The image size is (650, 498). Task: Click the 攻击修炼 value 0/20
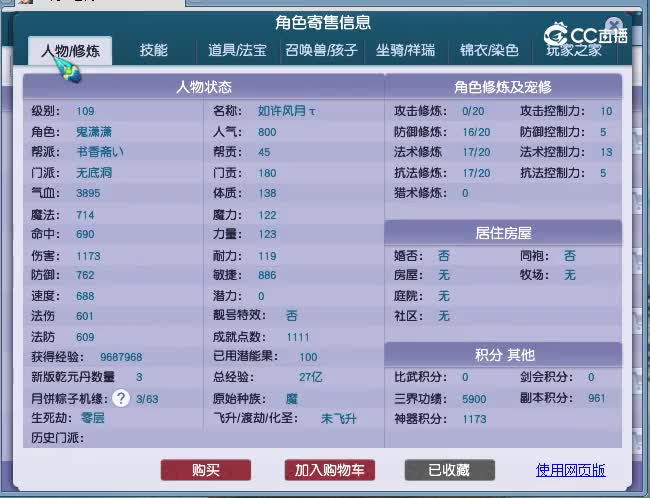(x=473, y=111)
